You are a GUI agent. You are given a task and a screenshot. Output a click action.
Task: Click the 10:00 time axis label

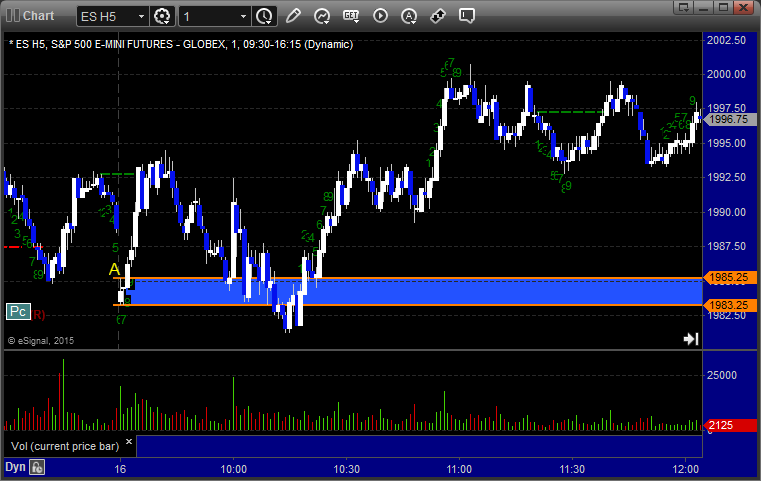click(x=233, y=469)
